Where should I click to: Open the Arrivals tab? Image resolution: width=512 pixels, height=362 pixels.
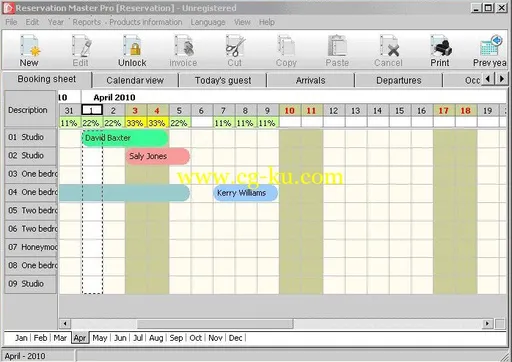pyautogui.click(x=310, y=80)
